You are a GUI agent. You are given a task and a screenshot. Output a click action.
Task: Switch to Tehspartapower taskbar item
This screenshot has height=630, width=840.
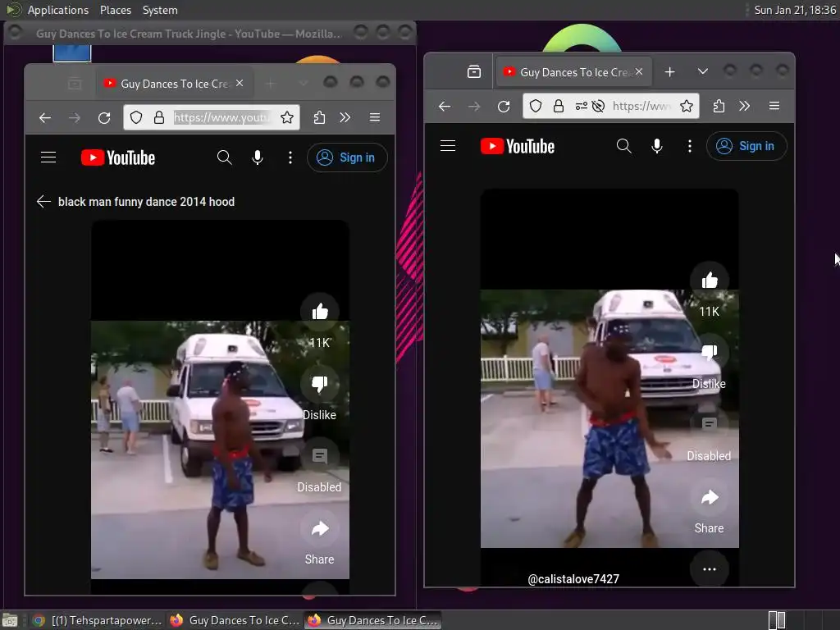pyautogui.click(x=97, y=620)
